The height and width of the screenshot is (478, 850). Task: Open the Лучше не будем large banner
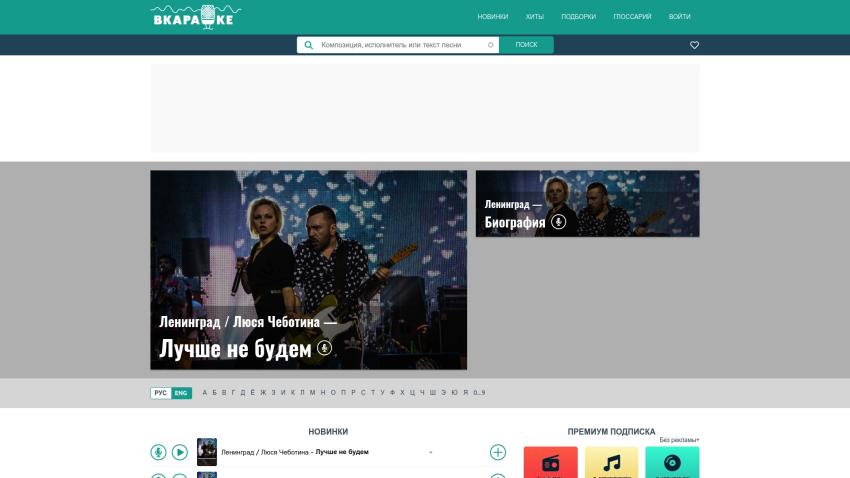pyautogui.click(x=308, y=270)
